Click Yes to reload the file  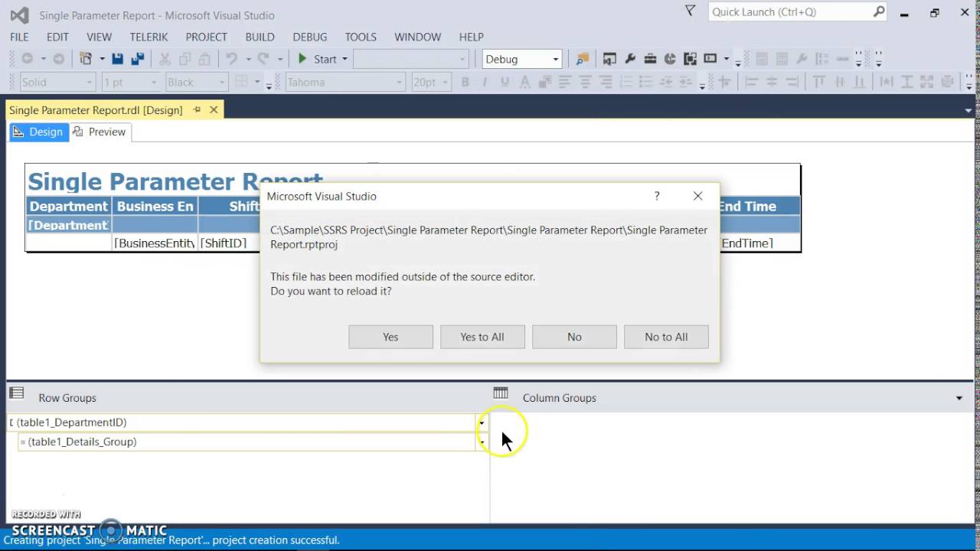[390, 337]
